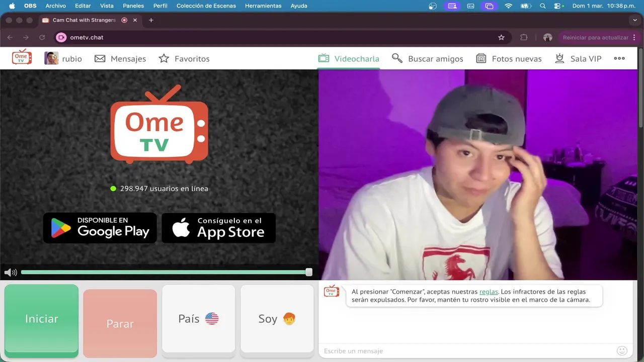Open the browser extensions puzzle icon
644x362 pixels.
click(524, 37)
